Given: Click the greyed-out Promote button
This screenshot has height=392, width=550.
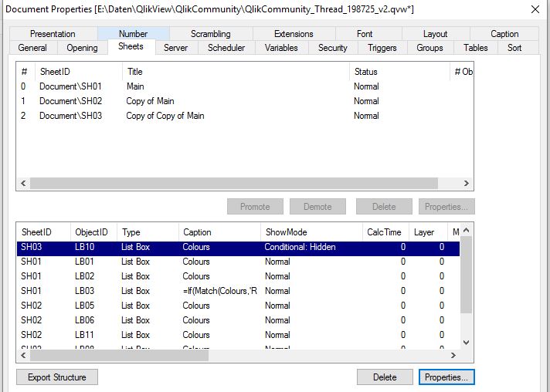Looking at the screenshot, I should tap(255, 207).
